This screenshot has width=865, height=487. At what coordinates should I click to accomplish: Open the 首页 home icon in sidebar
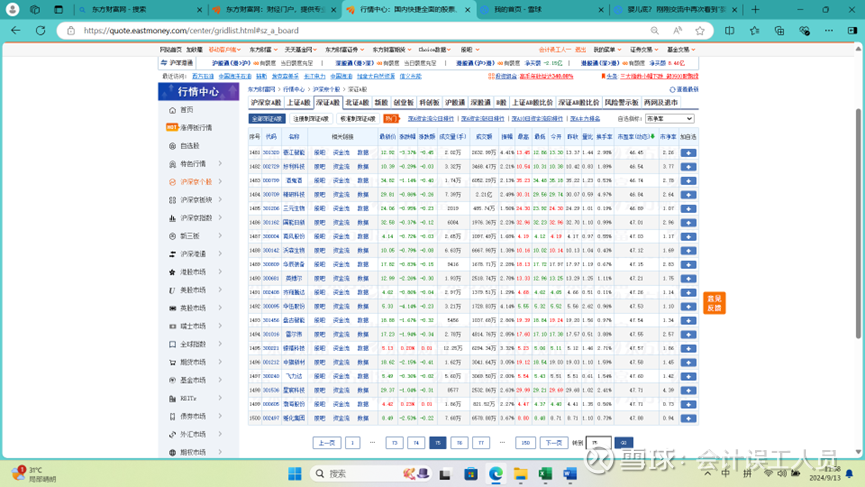coord(172,110)
